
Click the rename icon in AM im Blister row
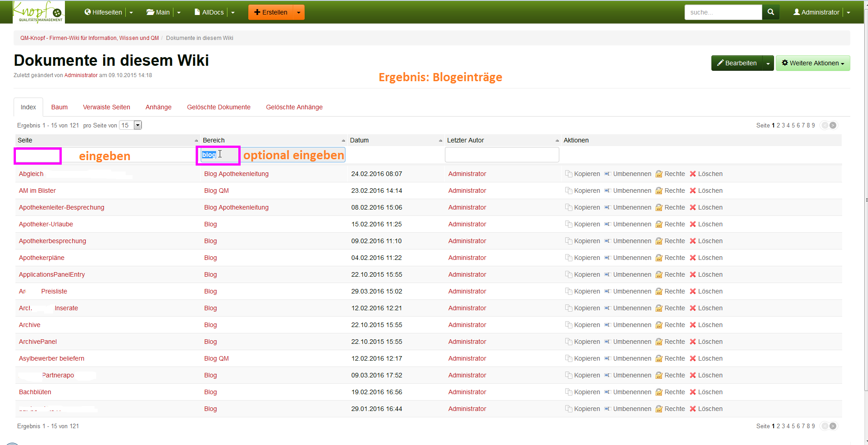coord(607,191)
